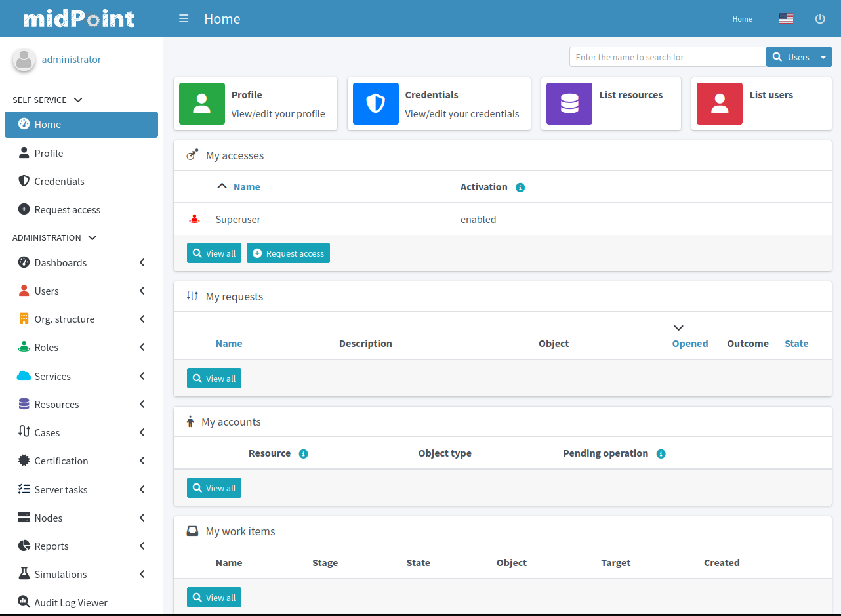Click the red List users tile icon

point(720,104)
